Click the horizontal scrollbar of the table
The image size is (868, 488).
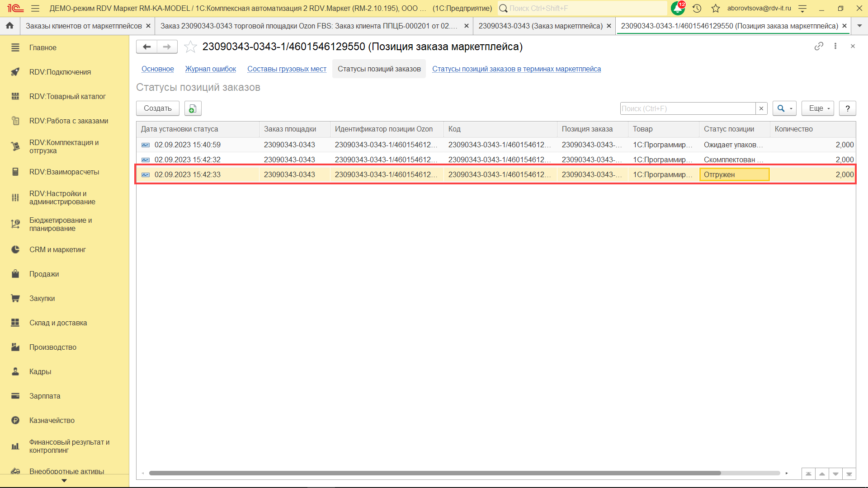(434, 473)
